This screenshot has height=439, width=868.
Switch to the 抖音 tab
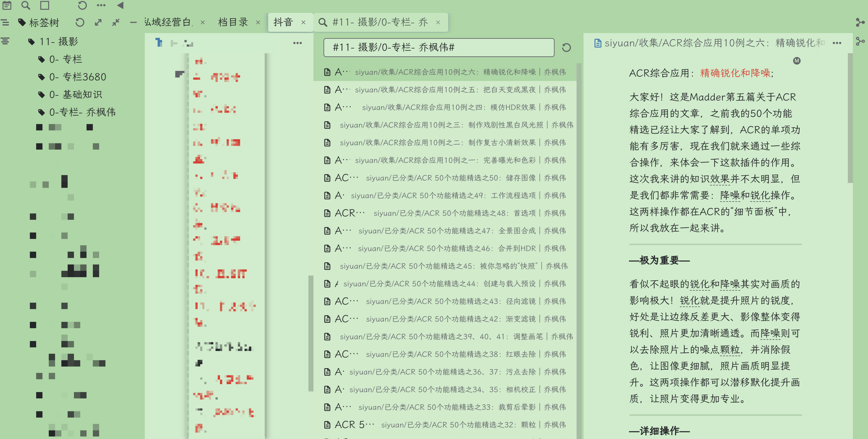[283, 22]
